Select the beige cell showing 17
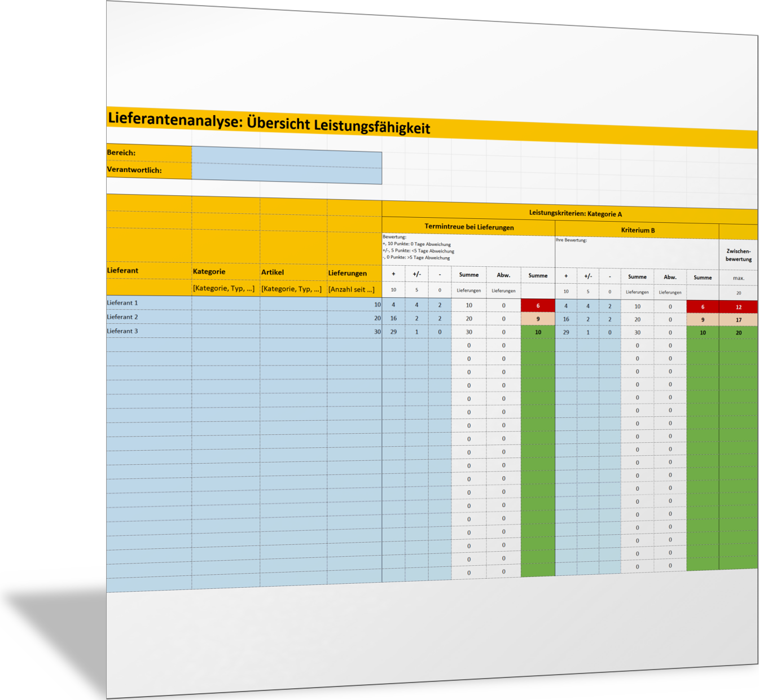This screenshot has height=700, width=759. [738, 320]
